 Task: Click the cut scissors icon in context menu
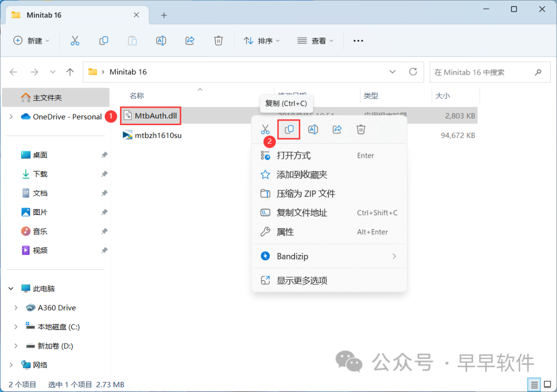pyautogui.click(x=265, y=129)
